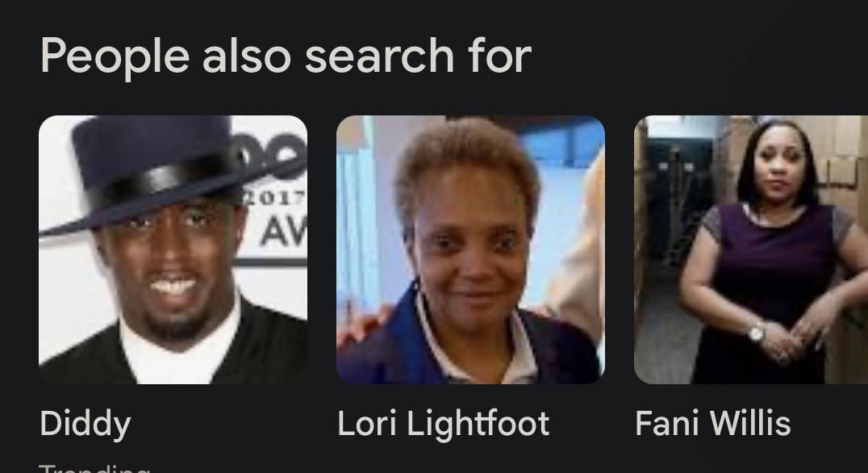The image size is (868, 473).
Task: Click the navy hat crown in Diddy photo
Action: (152, 147)
